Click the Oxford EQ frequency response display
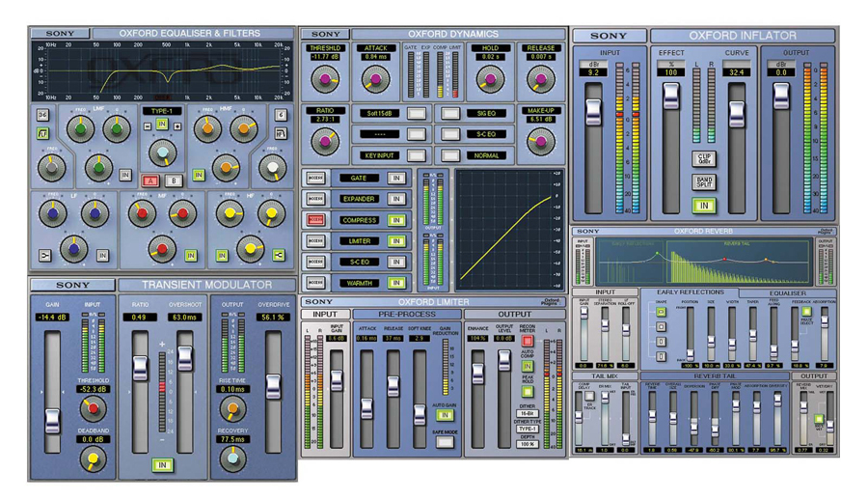Screen dimensions: 868x500 164,69
